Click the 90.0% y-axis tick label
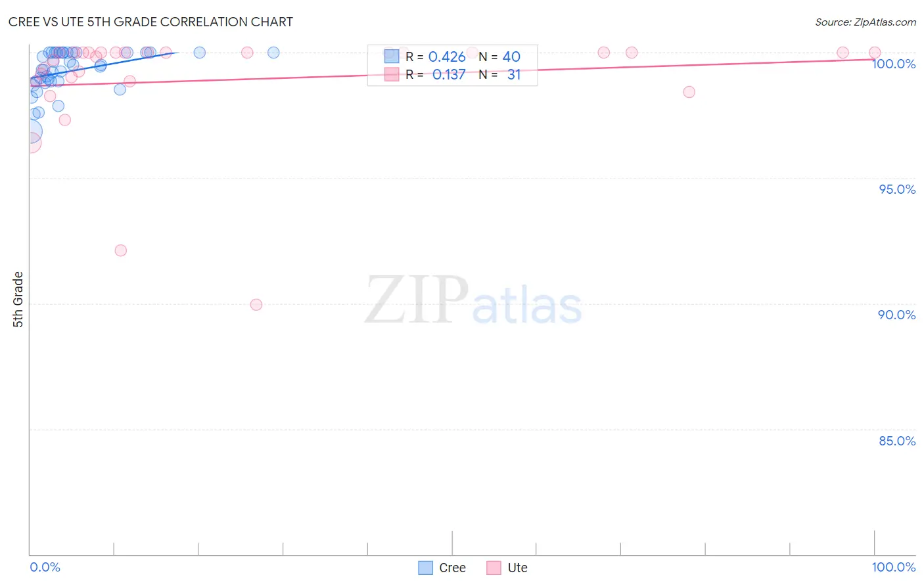 897,315
